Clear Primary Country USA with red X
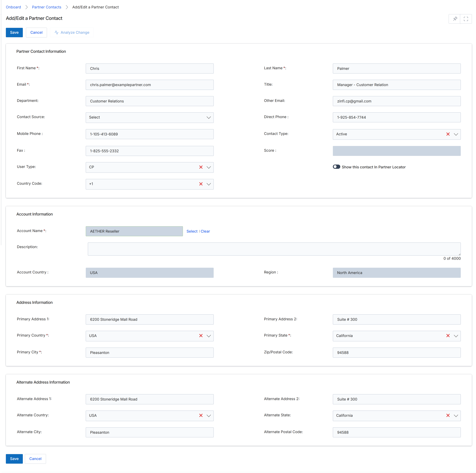This screenshot has height=473, width=476. point(201,336)
